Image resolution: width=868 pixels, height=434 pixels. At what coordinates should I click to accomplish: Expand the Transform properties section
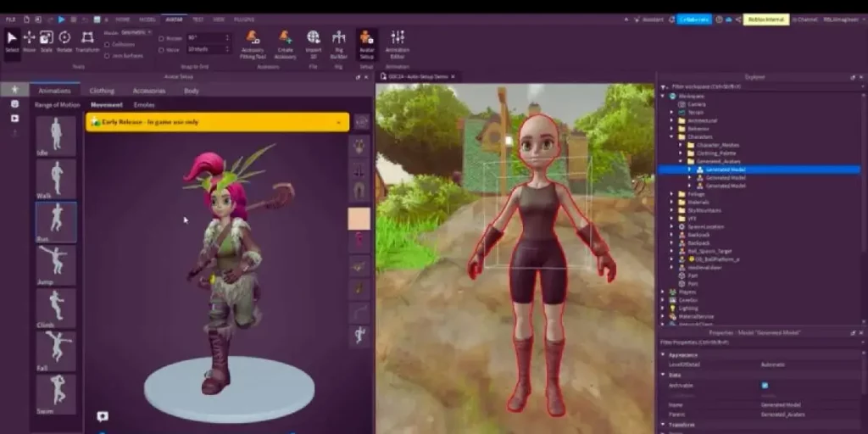(x=663, y=425)
